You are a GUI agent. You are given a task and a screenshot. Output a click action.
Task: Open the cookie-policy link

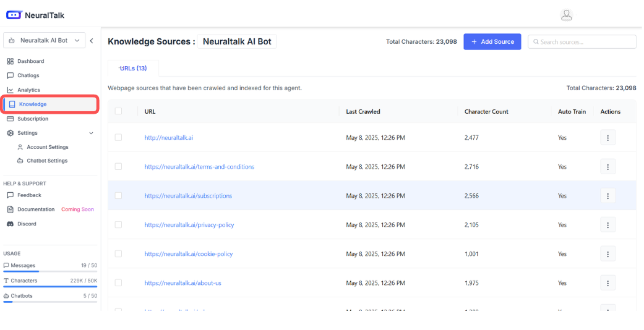(x=189, y=254)
